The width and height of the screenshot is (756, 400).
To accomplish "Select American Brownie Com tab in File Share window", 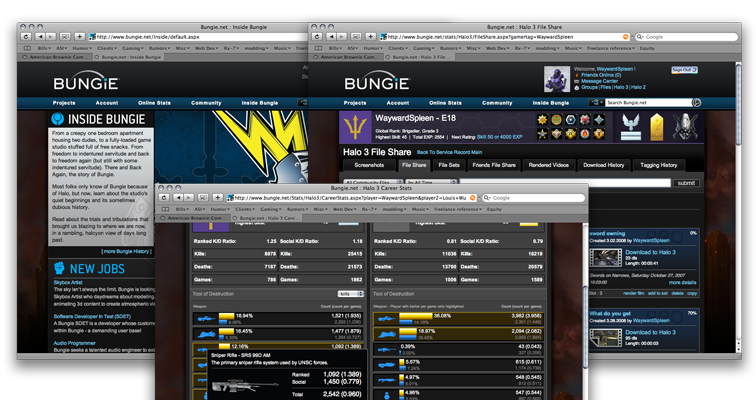I will coord(346,57).
